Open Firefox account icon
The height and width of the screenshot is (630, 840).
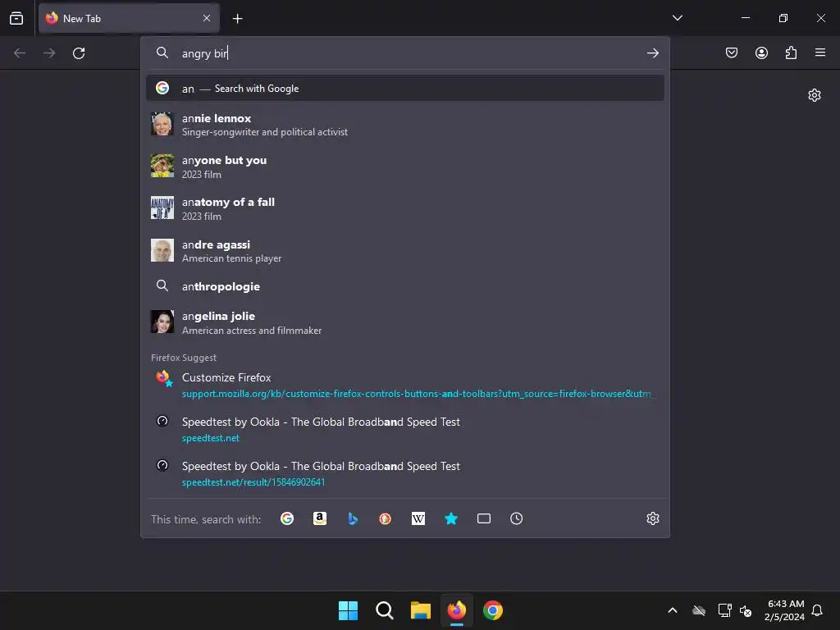click(761, 52)
